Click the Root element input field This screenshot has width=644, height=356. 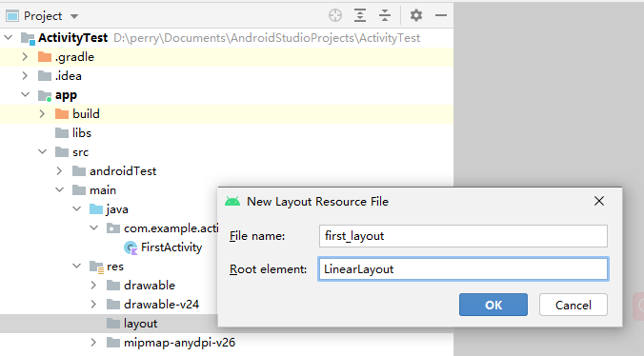[463, 269]
